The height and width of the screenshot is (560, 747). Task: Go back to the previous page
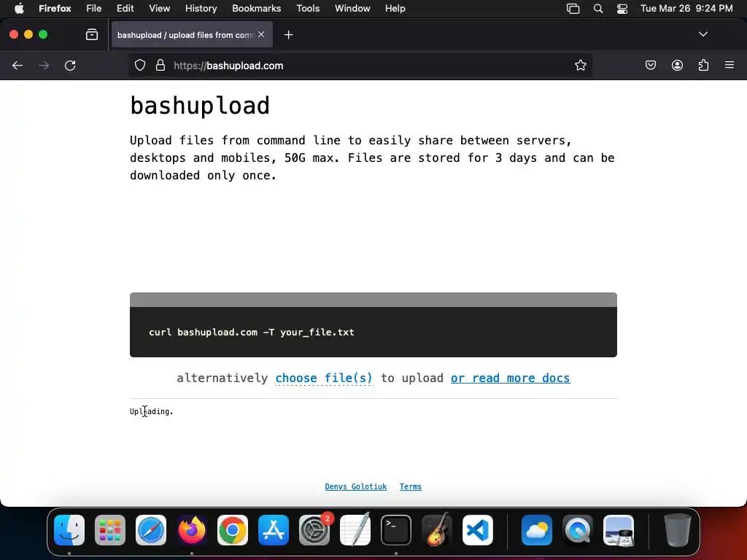pos(18,66)
